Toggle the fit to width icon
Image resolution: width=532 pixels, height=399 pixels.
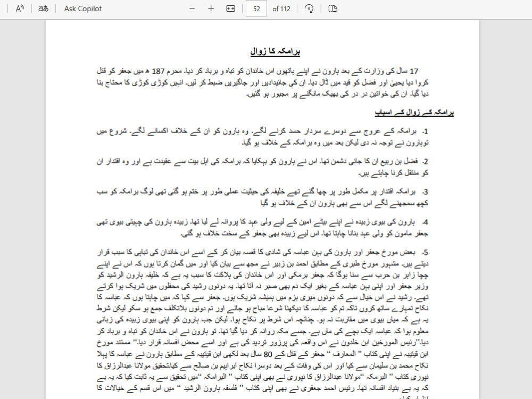point(230,9)
